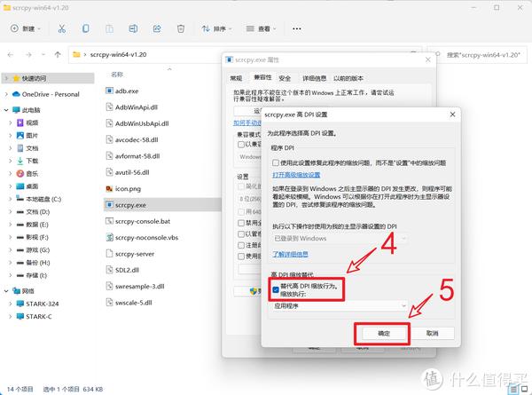532x395 pixels.
Task: Click the Cut scissors icon in toolbar
Action: tap(62, 29)
